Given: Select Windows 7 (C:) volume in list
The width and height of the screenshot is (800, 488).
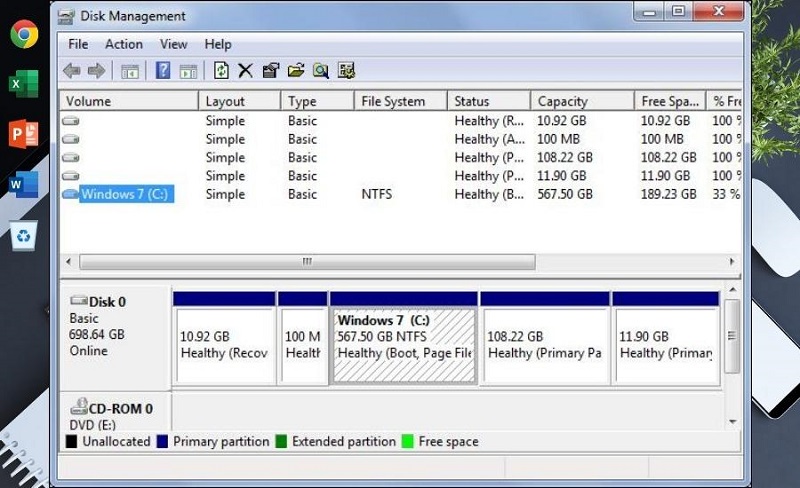Looking at the screenshot, I should [124, 194].
